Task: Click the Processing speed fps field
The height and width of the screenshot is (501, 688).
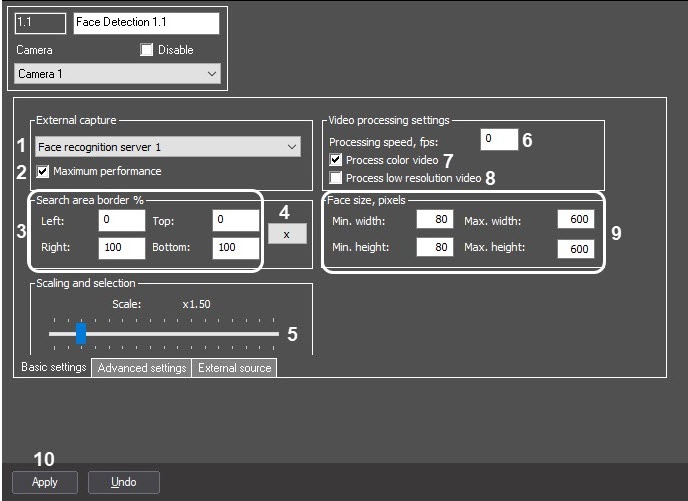Action: point(498,140)
